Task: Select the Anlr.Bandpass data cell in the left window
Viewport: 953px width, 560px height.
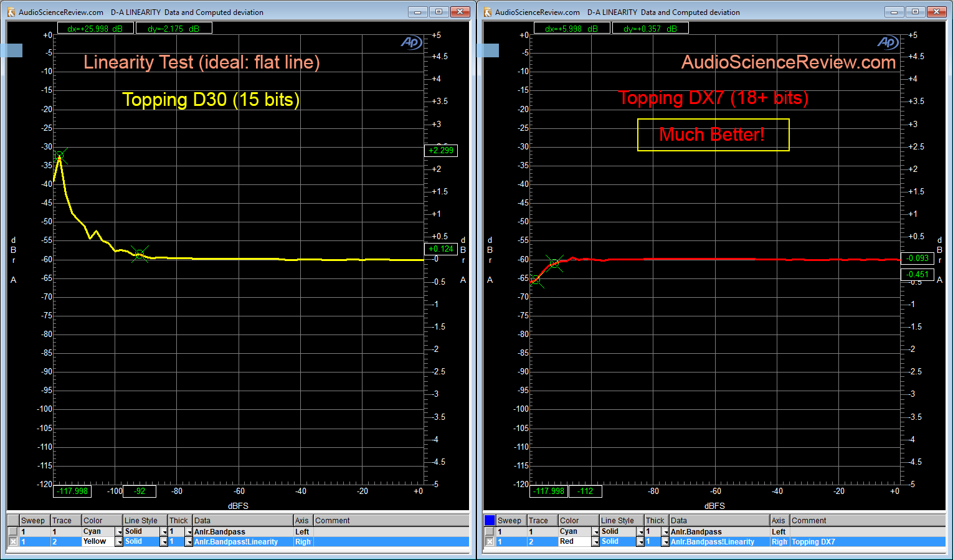Action: coord(243,532)
